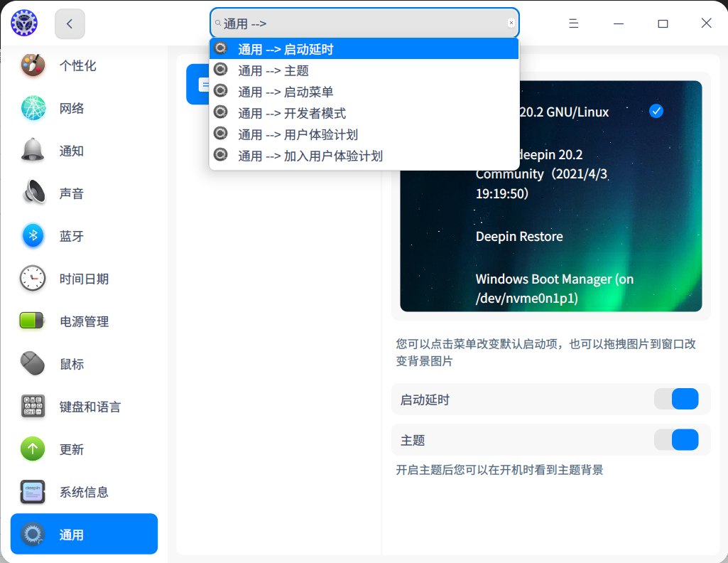Go back using the back arrow button
This screenshot has width=728, height=563.
tap(70, 23)
